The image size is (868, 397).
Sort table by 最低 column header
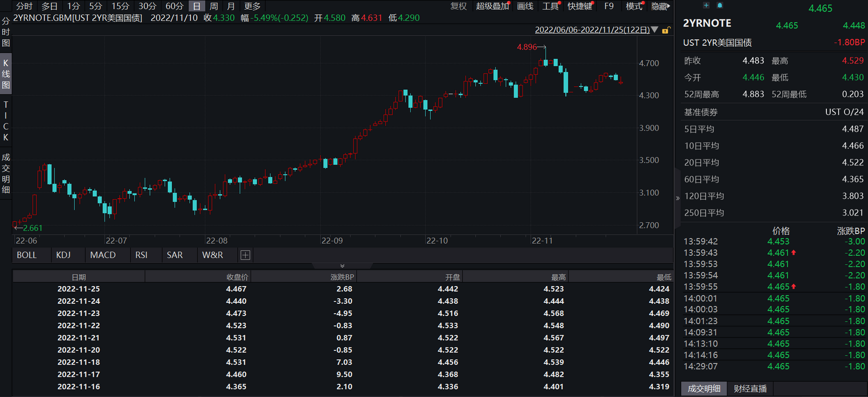pyautogui.click(x=621, y=277)
